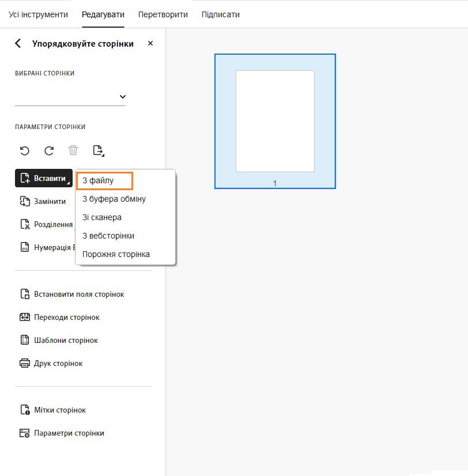Switch to Редагувати tab
Screen dimensions: 468x476
[103, 14]
